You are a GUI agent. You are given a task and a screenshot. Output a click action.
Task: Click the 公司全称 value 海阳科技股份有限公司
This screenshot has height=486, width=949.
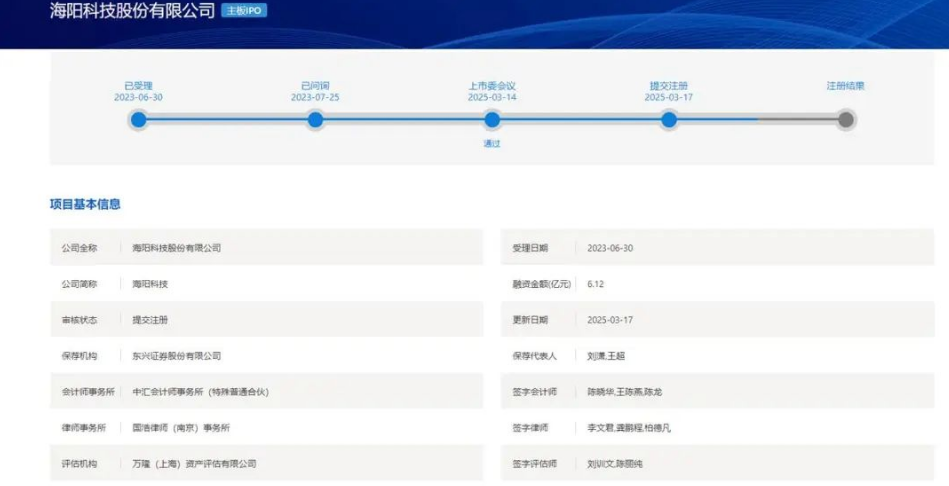[x=177, y=248]
